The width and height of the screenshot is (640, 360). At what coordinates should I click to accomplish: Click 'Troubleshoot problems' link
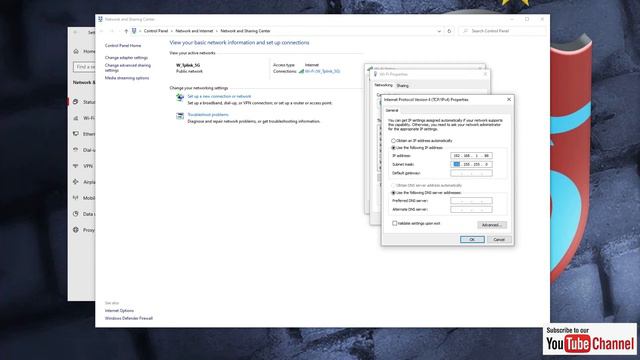[208, 115]
